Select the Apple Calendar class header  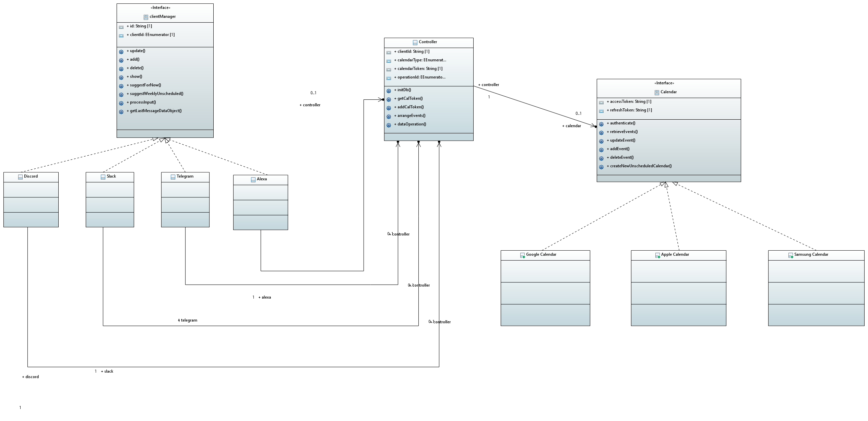(x=675, y=254)
